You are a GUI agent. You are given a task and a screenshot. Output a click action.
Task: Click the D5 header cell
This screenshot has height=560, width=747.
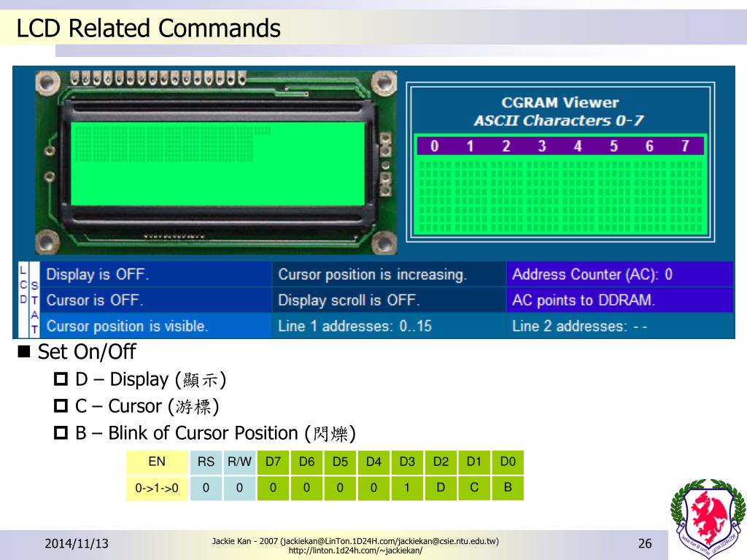pyautogui.click(x=340, y=462)
